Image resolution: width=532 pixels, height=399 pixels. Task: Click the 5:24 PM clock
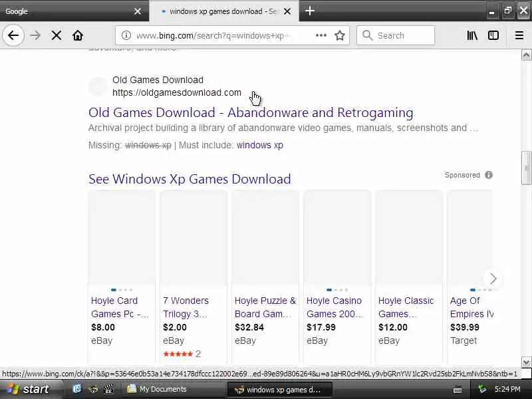pyautogui.click(x=507, y=389)
